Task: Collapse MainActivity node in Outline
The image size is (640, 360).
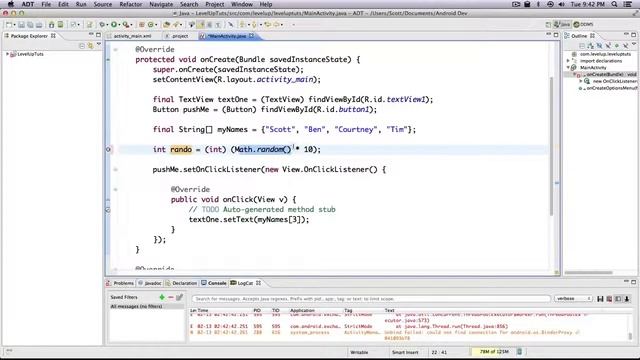Action: pos(568,67)
